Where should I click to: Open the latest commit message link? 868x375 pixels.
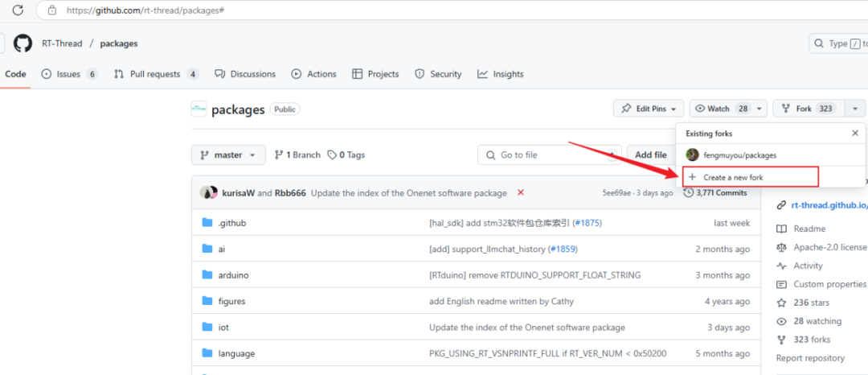(x=408, y=193)
